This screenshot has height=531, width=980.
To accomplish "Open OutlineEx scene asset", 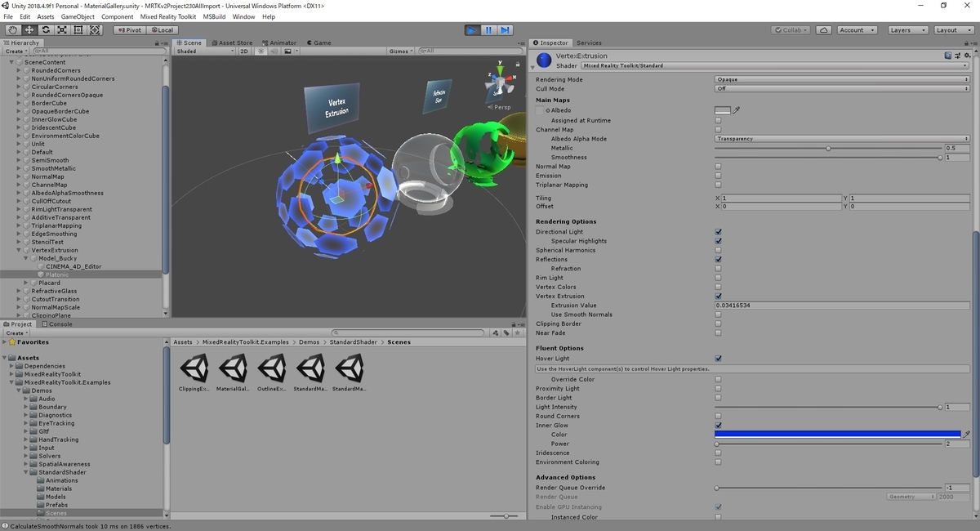I will [271, 374].
